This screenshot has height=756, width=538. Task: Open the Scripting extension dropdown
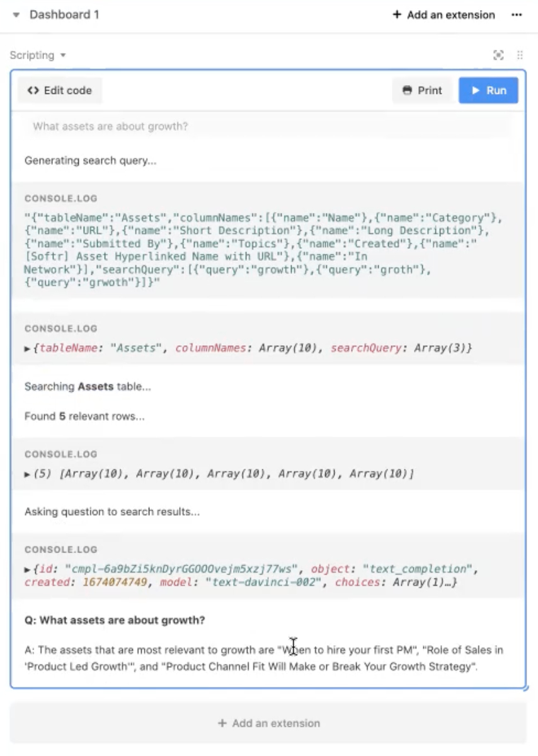coord(38,55)
